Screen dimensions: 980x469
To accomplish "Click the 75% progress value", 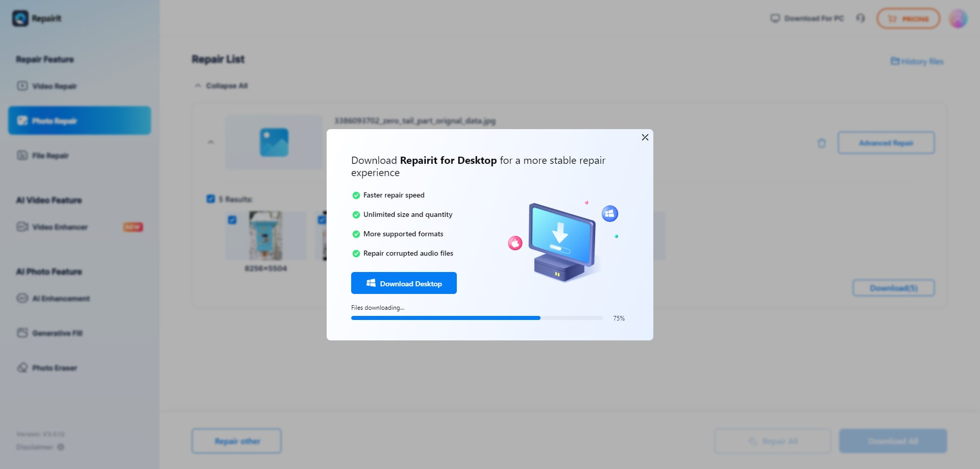I will point(619,318).
